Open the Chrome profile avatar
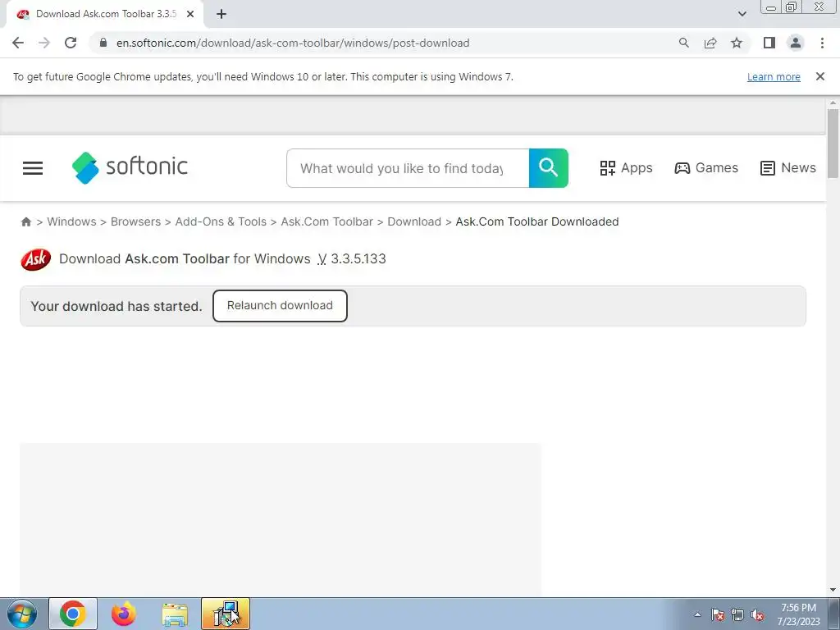This screenshot has height=630, width=840. 796,43
